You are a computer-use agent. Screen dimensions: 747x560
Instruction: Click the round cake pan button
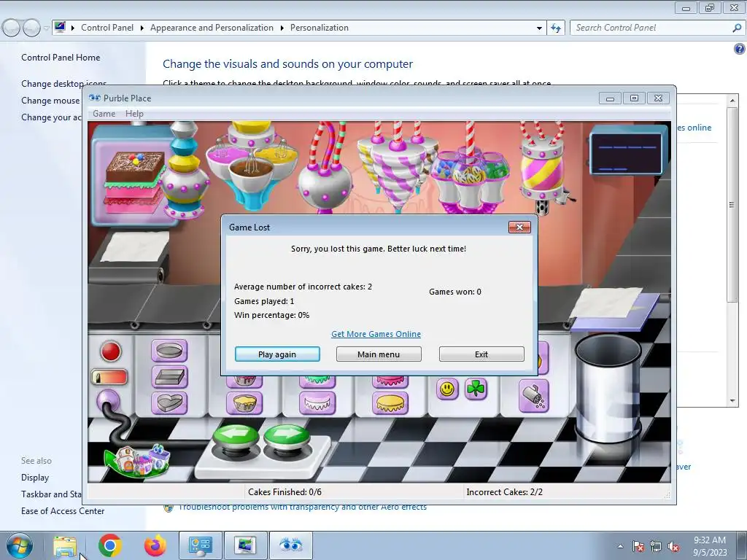(x=169, y=351)
